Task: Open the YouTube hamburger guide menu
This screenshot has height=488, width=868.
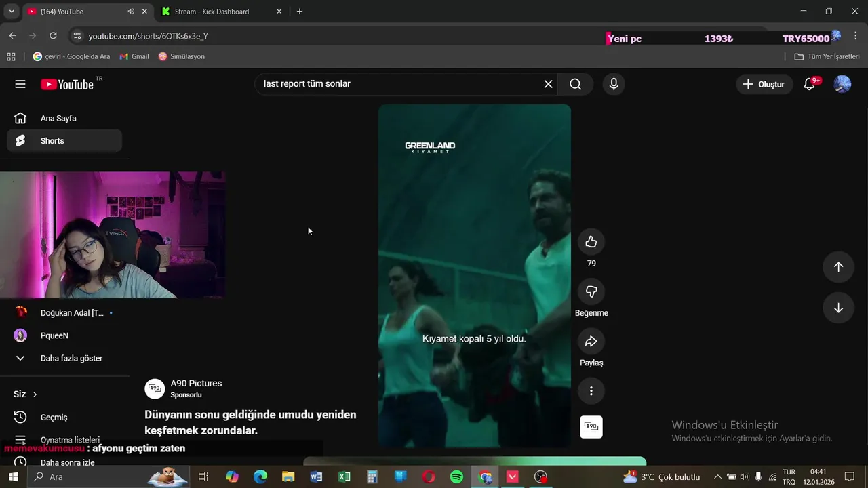Action: (20, 84)
